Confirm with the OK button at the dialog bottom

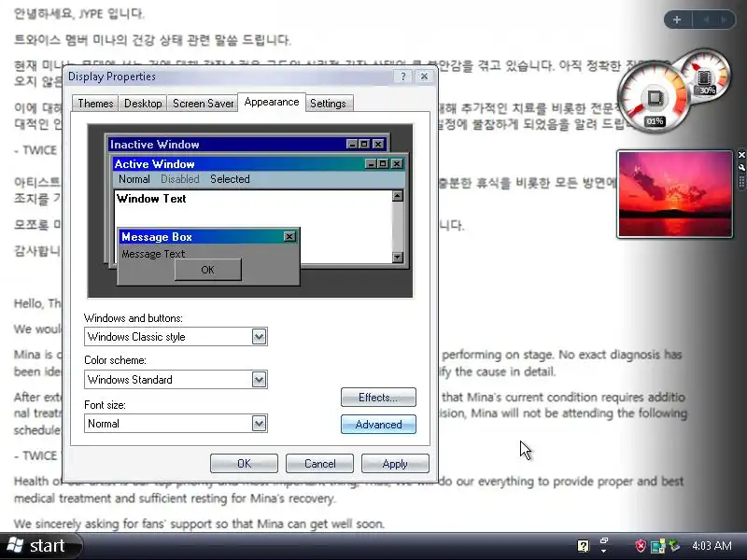[x=244, y=463]
